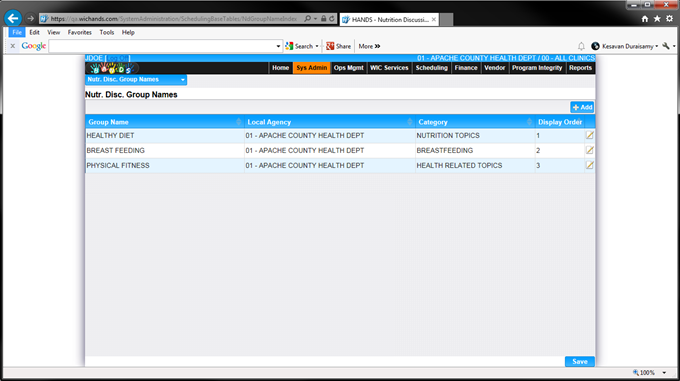Screen dimensions: 680x381
Task: Open the favorites star icon
Action: tap(657, 19)
